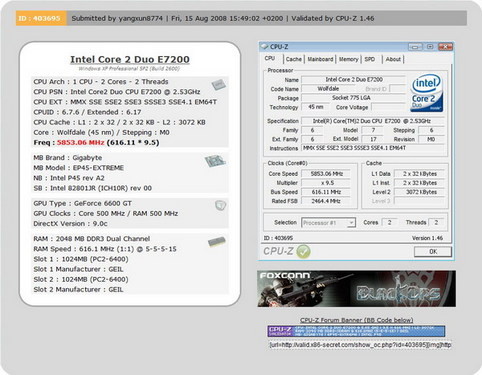Click the OK button in CPU-Z
Image resolution: width=482 pixels, height=375 pixels.
[433, 252]
